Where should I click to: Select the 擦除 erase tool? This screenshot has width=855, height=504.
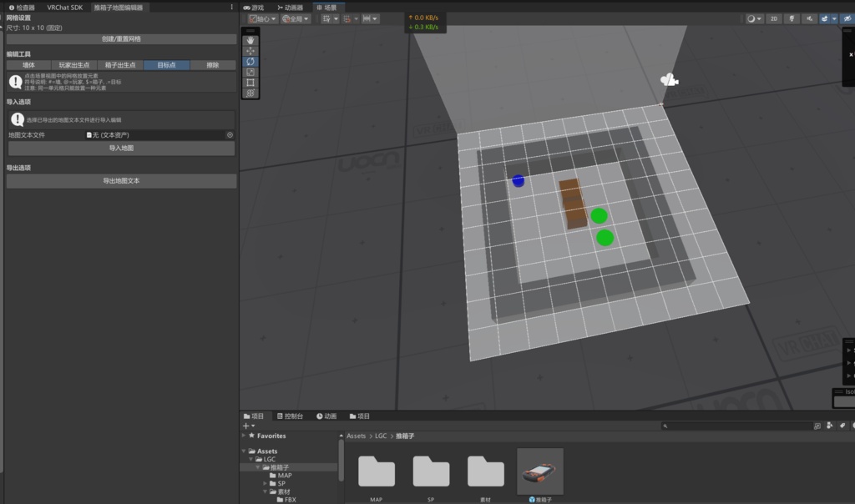click(213, 65)
